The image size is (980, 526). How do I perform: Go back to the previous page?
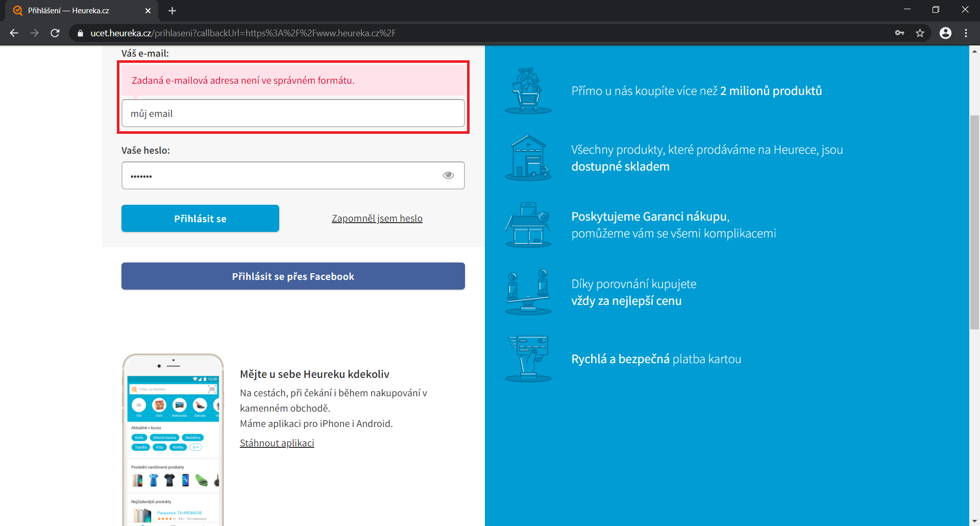[14, 33]
